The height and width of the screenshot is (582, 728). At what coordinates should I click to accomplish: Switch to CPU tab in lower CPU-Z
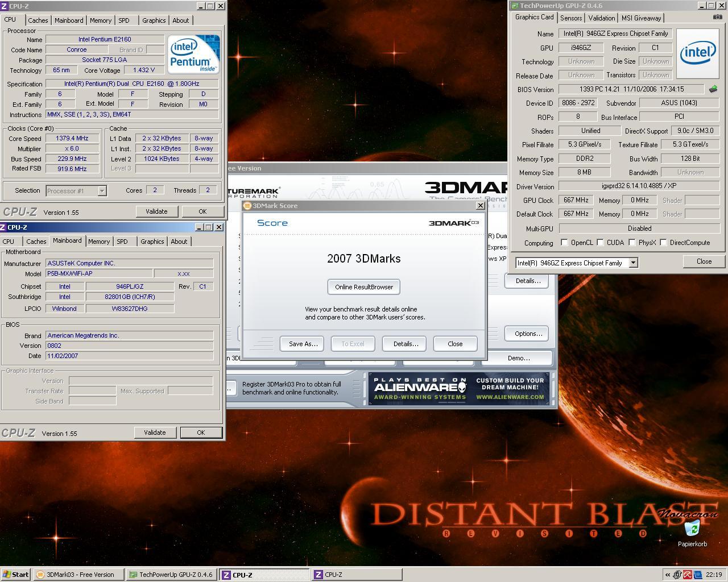[x=9, y=242]
